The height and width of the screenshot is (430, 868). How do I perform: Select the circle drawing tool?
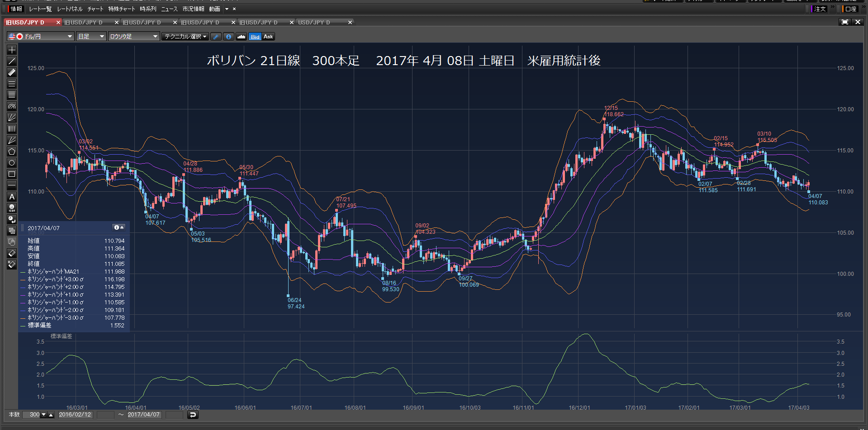12,163
